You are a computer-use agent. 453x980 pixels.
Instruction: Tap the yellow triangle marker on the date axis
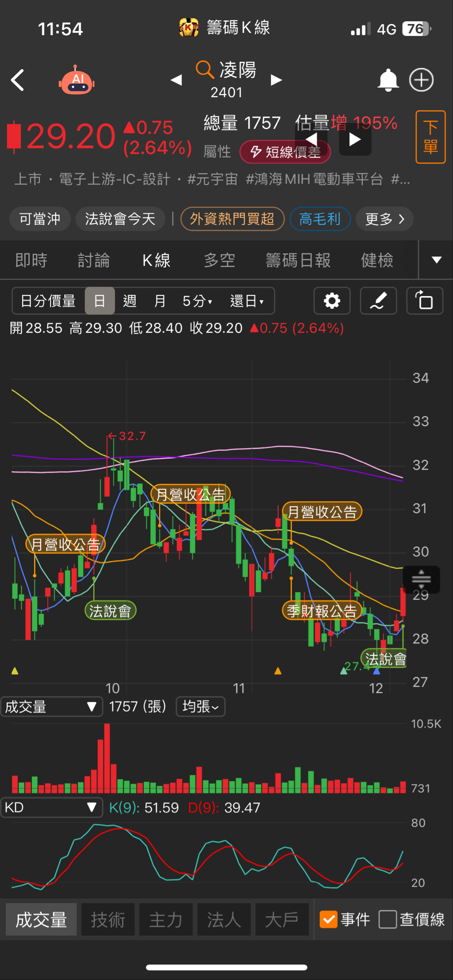pyautogui.click(x=15, y=671)
